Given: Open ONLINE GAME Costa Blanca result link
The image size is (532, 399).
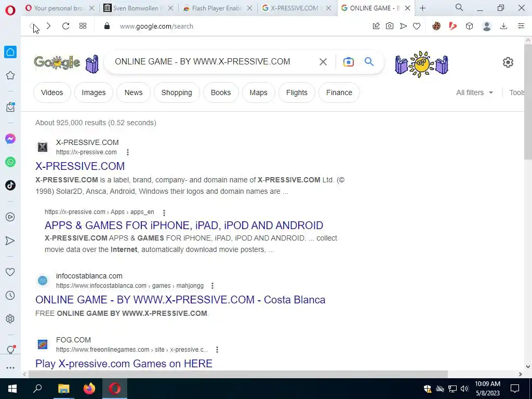Looking at the screenshot, I should [180, 300].
